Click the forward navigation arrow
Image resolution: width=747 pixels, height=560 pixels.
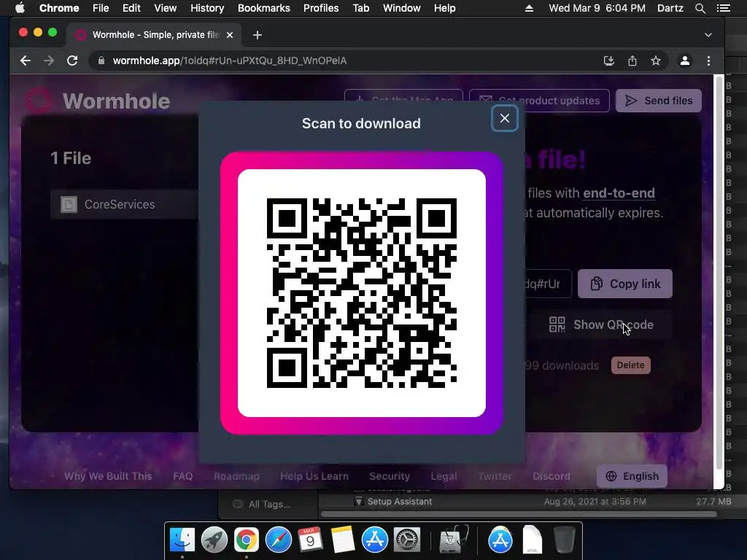(x=49, y=61)
